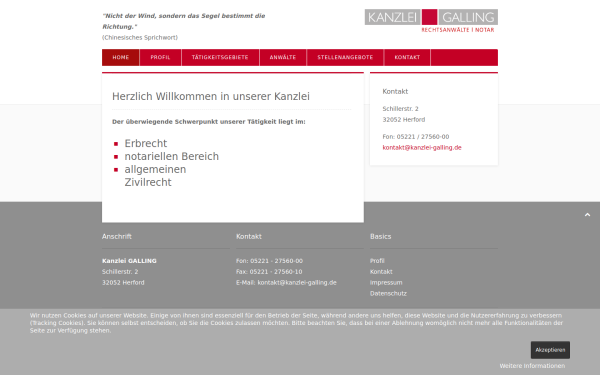600x375 pixels.
Task: Click the Chinesisches Sprichwort caption
Action: pos(140,38)
